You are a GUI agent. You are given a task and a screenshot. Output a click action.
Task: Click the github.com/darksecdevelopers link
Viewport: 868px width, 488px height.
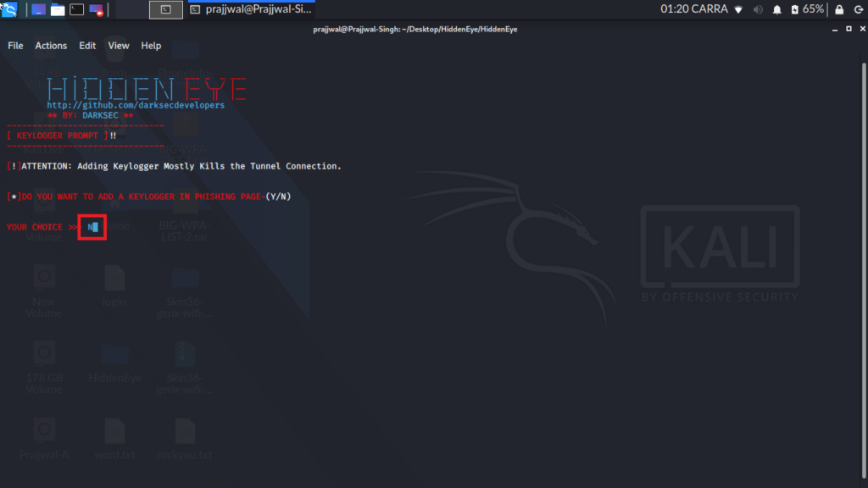tap(136, 105)
